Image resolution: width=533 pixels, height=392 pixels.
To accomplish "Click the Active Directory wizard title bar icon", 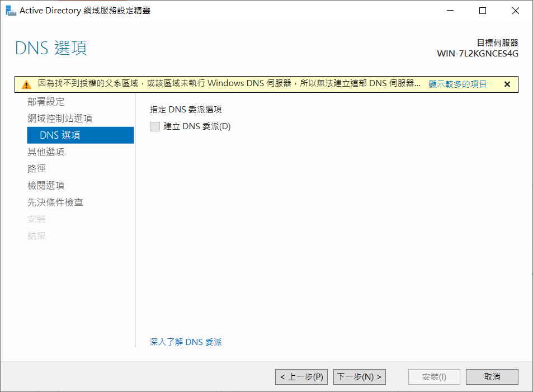I will pos(11,11).
